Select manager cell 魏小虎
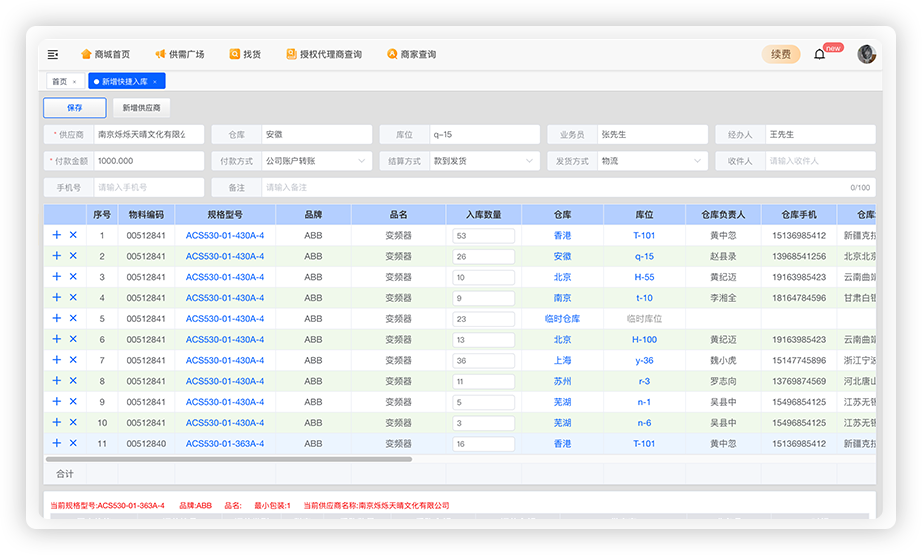The height and width of the screenshot is (555, 922). [x=723, y=360]
